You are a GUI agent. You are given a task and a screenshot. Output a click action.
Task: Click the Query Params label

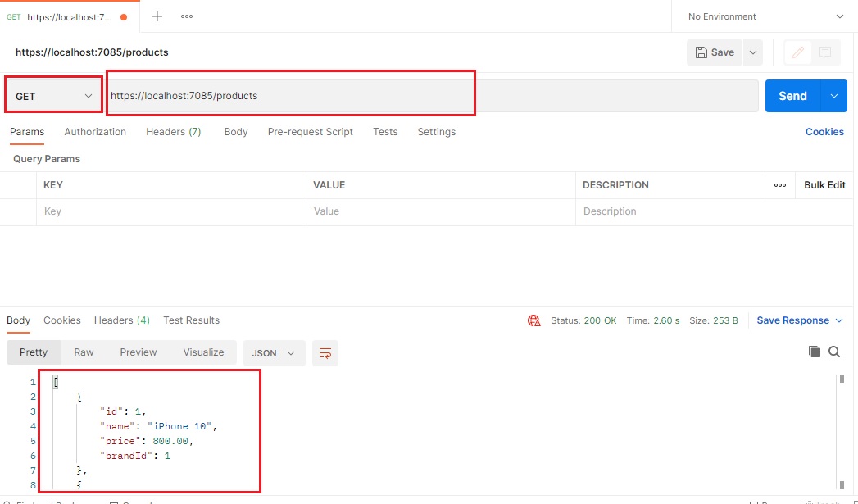(x=47, y=159)
